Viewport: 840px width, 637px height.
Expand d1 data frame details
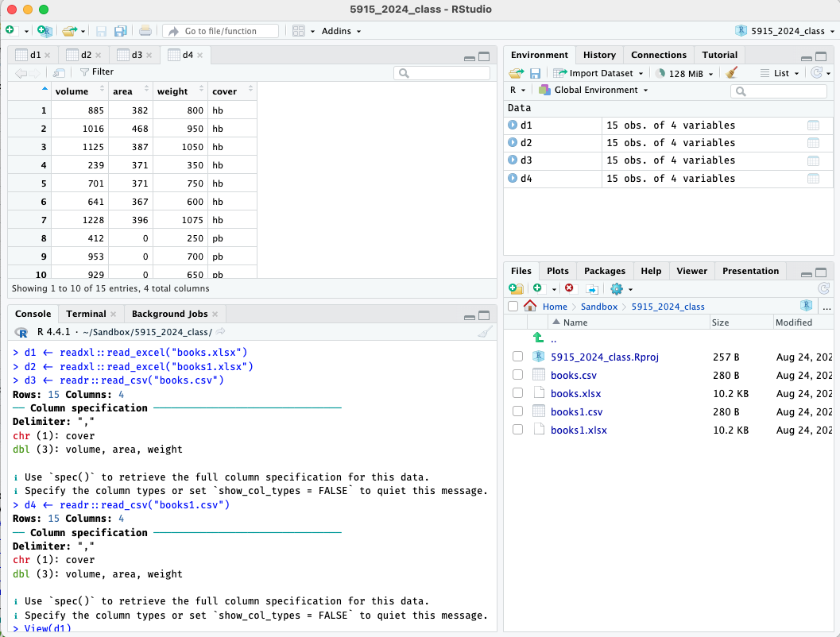(x=513, y=125)
